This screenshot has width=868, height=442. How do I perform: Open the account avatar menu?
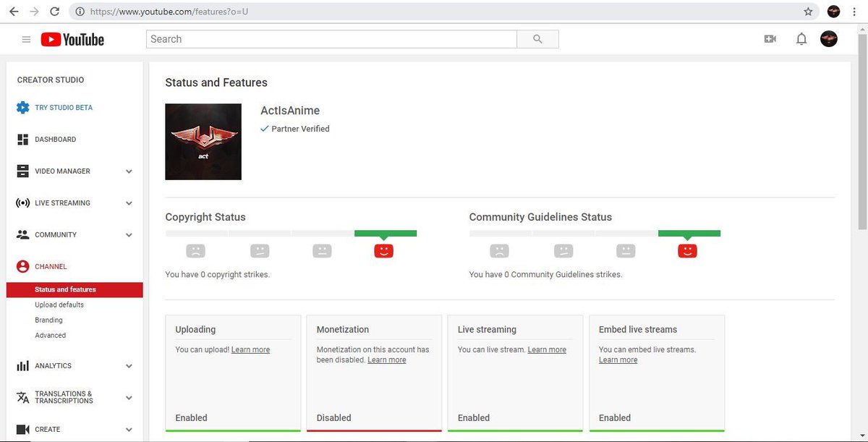pos(829,39)
